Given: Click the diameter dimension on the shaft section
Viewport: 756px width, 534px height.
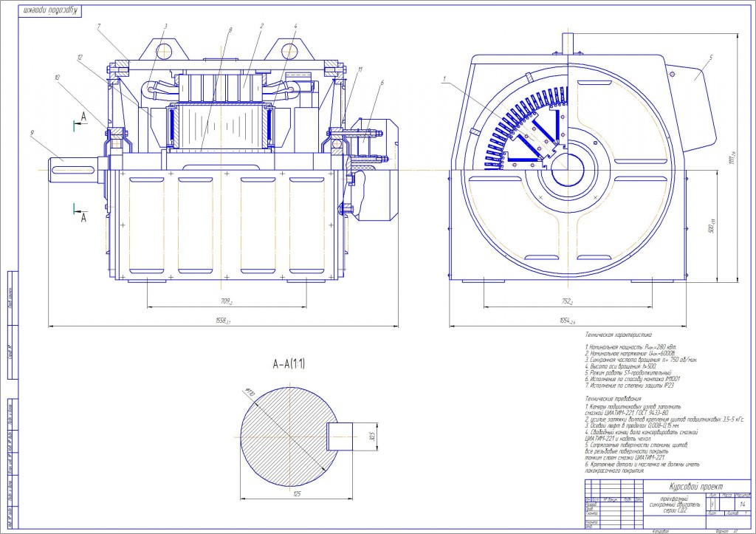Looking at the screenshot, I should 250,393.
